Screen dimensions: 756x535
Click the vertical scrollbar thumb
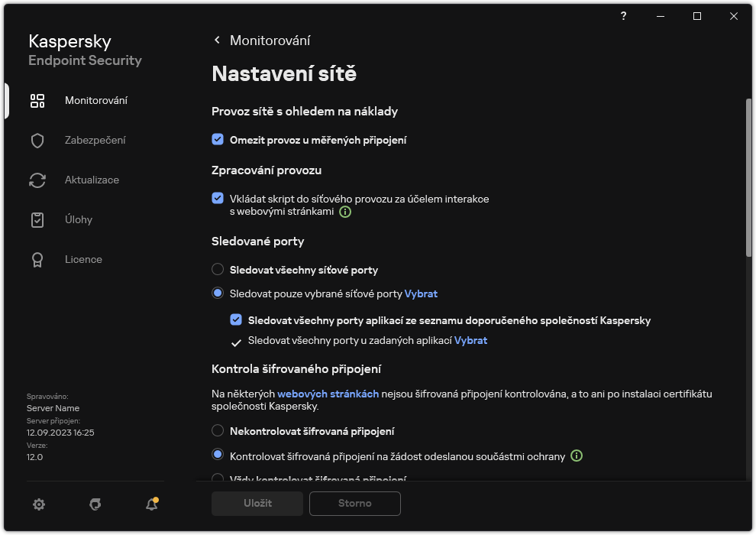click(x=748, y=176)
